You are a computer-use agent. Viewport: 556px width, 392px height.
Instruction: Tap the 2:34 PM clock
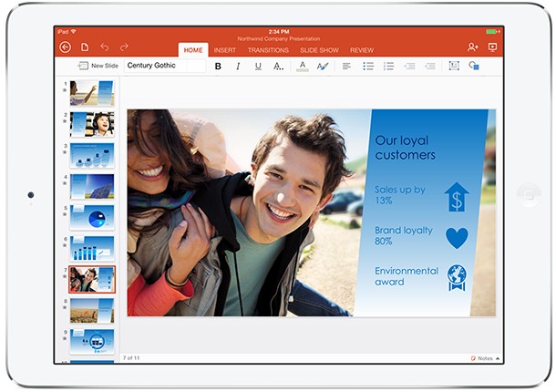coord(279,32)
